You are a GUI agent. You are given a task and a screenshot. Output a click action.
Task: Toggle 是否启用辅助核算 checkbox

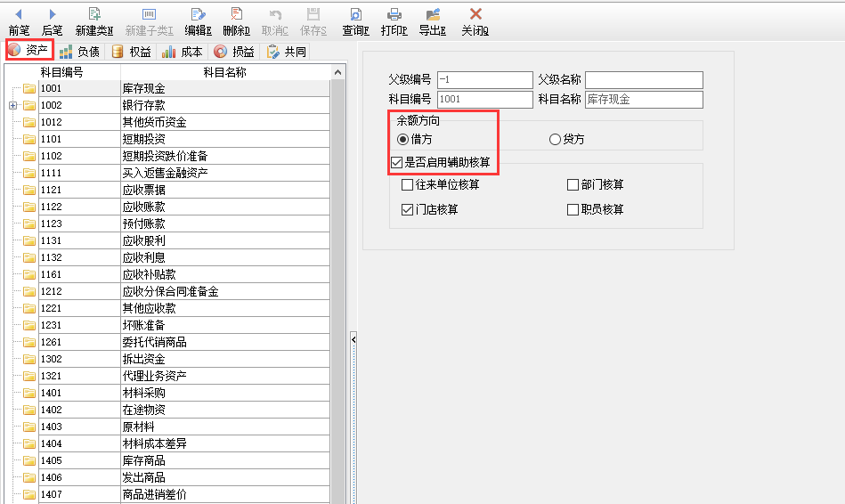click(x=397, y=162)
